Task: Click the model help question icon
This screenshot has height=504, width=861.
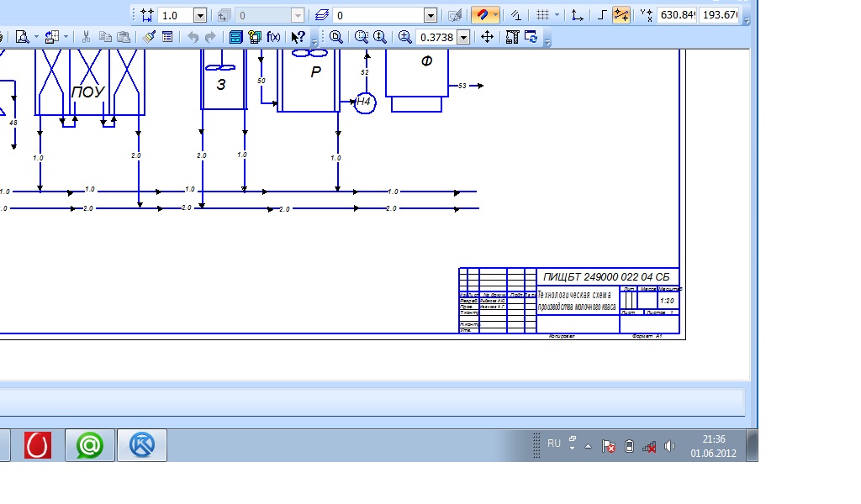Action: click(255, 37)
